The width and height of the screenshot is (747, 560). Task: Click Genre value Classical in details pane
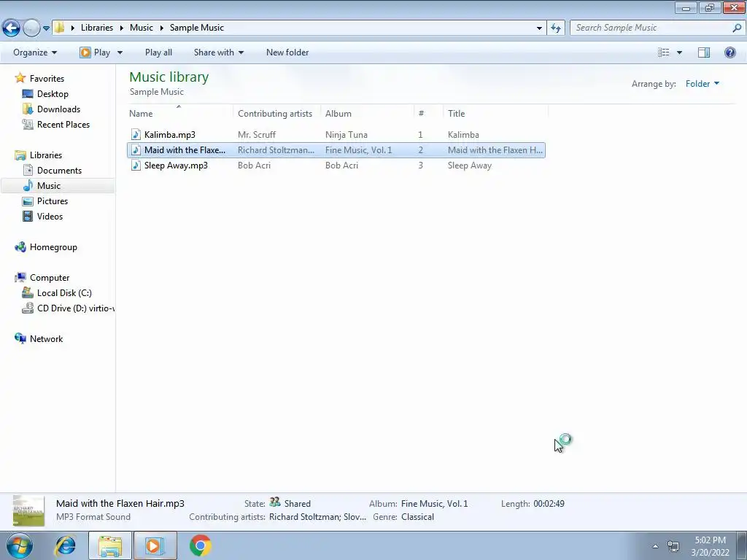point(417,517)
